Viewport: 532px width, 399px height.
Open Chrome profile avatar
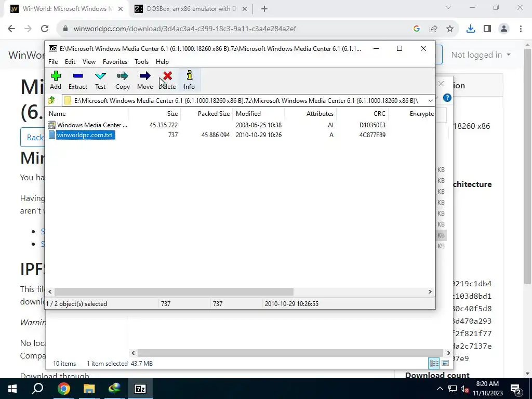(504, 29)
